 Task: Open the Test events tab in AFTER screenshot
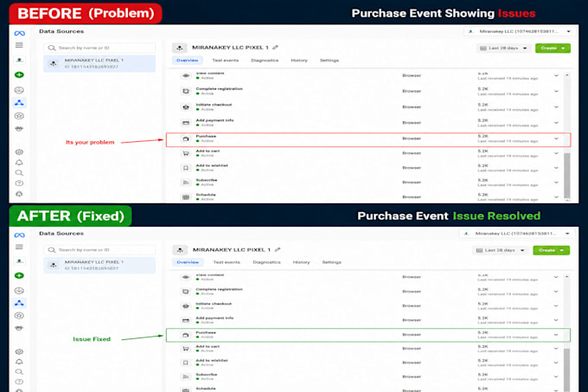[227, 262]
